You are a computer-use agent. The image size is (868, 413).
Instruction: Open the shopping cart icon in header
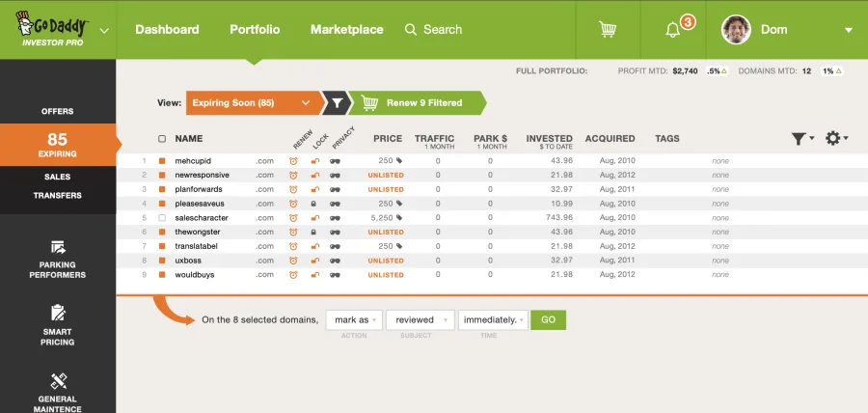click(608, 29)
